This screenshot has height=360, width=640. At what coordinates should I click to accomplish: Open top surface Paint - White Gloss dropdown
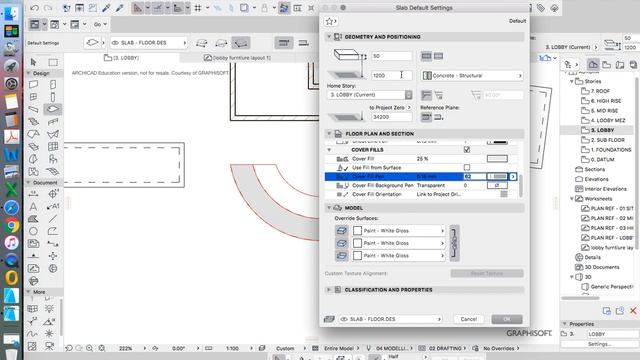tap(398, 231)
